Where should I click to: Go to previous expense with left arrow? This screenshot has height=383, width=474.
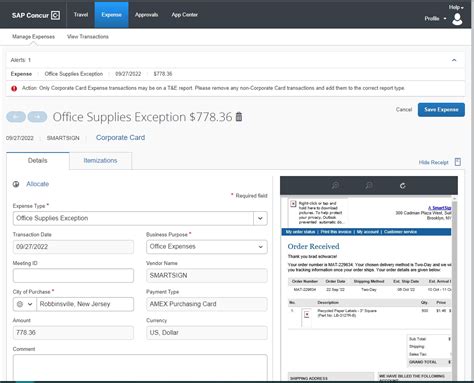tap(16, 117)
